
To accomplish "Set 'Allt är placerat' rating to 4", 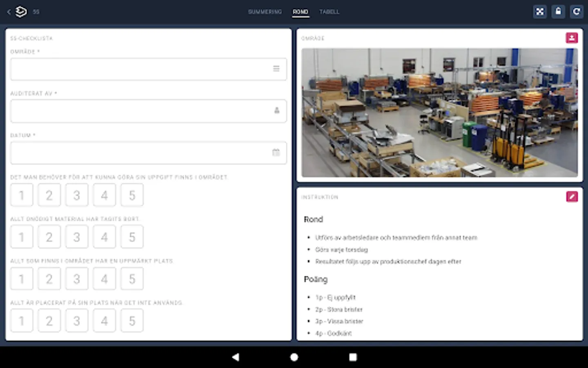I will pyautogui.click(x=104, y=321).
